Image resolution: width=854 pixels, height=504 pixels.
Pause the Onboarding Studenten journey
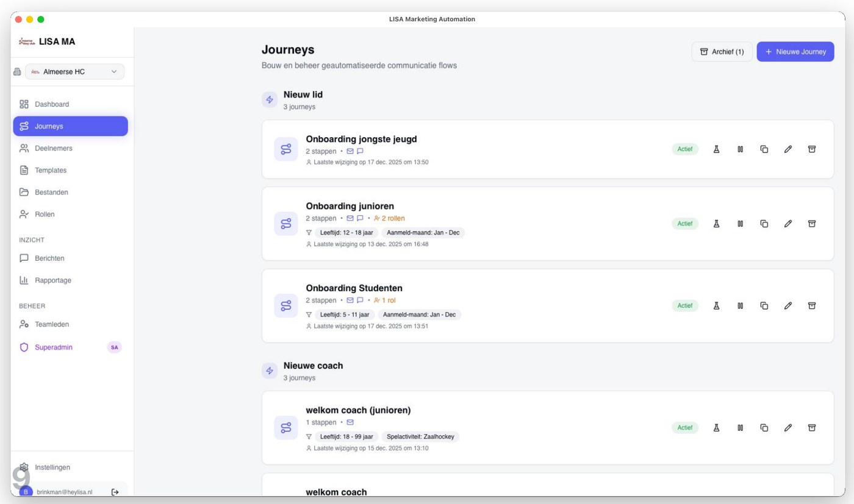click(x=740, y=306)
